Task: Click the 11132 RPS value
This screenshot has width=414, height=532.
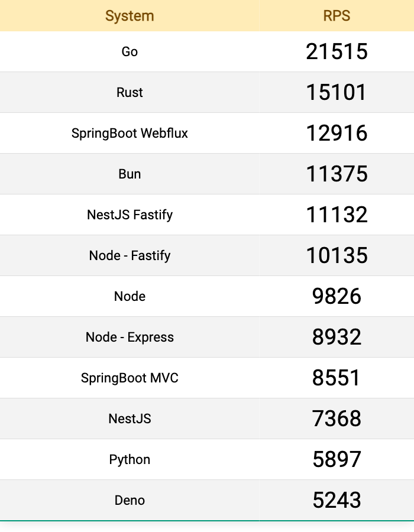Action: click(x=337, y=215)
